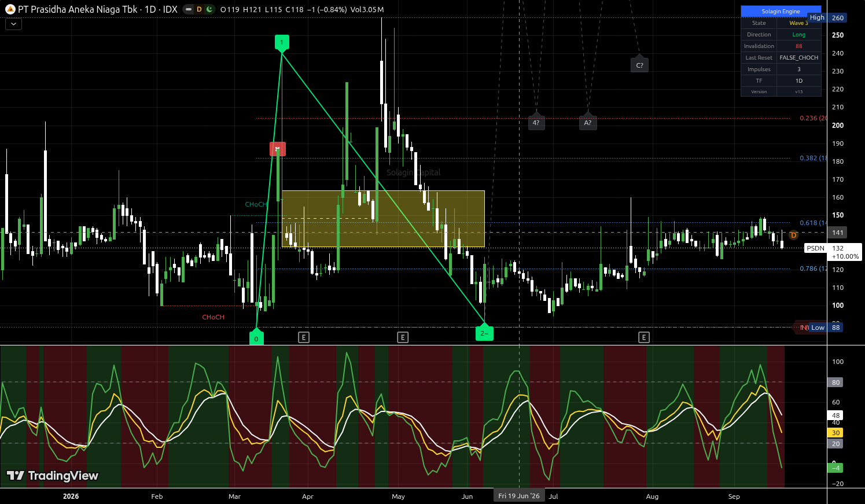Click the oscillator 80 level tag
The height and width of the screenshot is (504, 865).
(835, 382)
